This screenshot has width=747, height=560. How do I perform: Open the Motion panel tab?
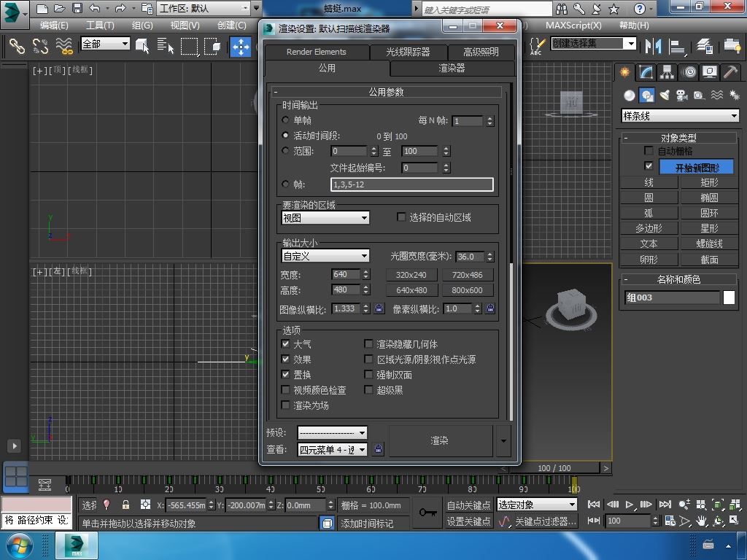coord(689,72)
